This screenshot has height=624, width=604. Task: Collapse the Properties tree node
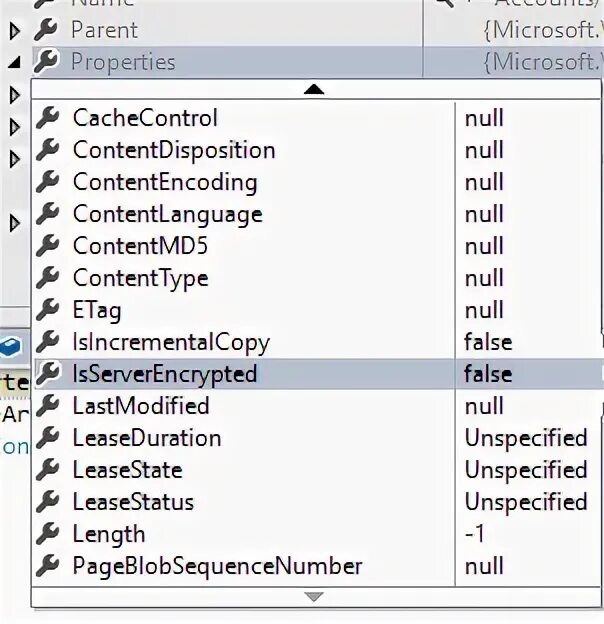15,62
